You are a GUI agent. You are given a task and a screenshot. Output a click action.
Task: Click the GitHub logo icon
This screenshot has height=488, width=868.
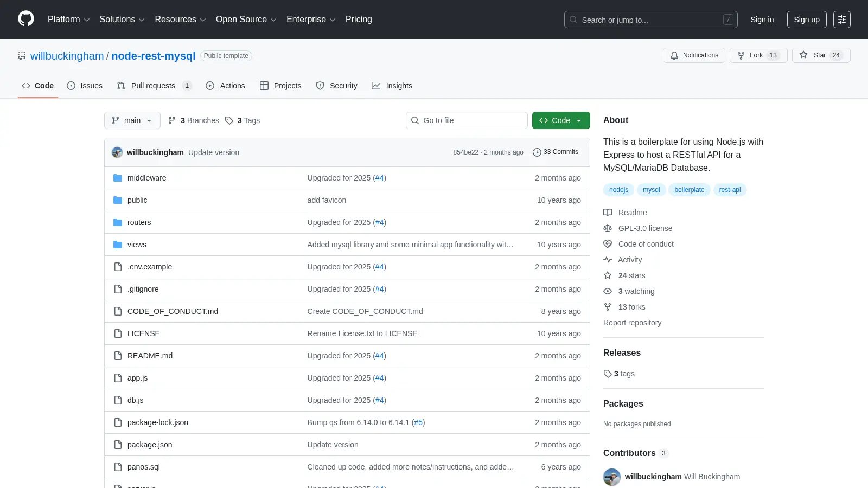(26, 19)
